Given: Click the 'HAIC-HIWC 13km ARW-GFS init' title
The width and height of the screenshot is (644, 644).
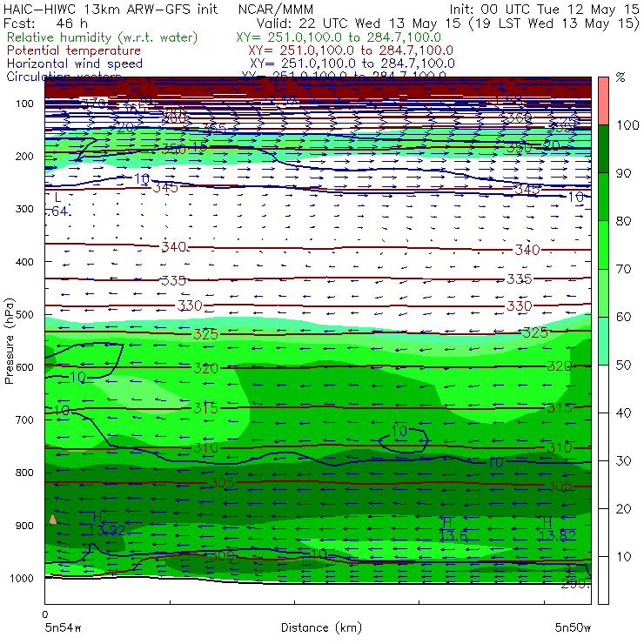Looking at the screenshot, I should click(x=110, y=9).
